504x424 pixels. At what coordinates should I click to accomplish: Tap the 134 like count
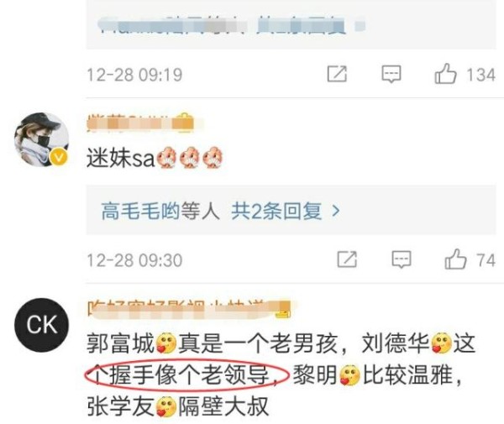tap(480, 75)
